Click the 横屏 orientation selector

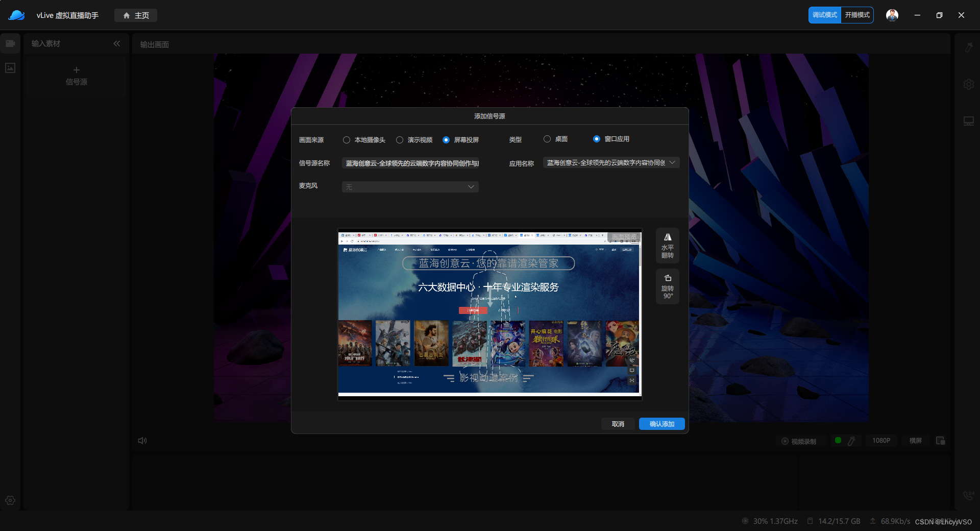pos(916,441)
